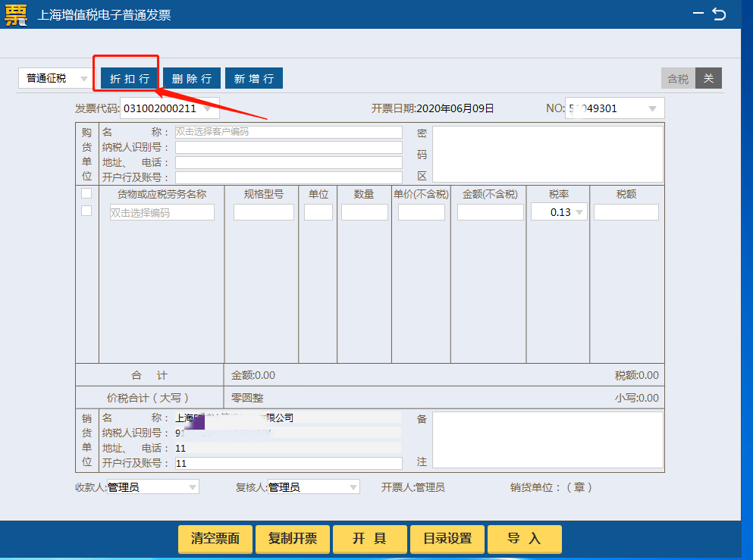Viewport: 753px width, 560px height.
Task: Click the 税额 input cell
Action: 626,212
